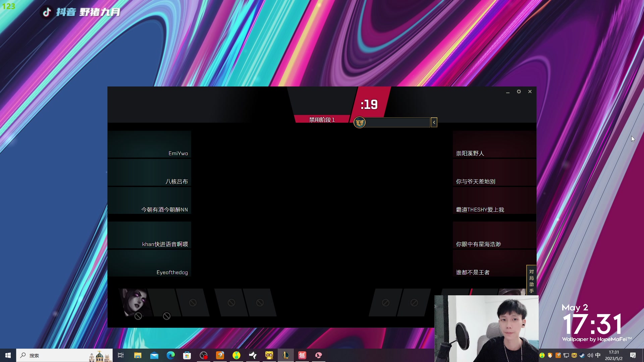This screenshot has height=362, width=644.
Task: Click the ranked emblem badge near timer
Action: coord(359,122)
